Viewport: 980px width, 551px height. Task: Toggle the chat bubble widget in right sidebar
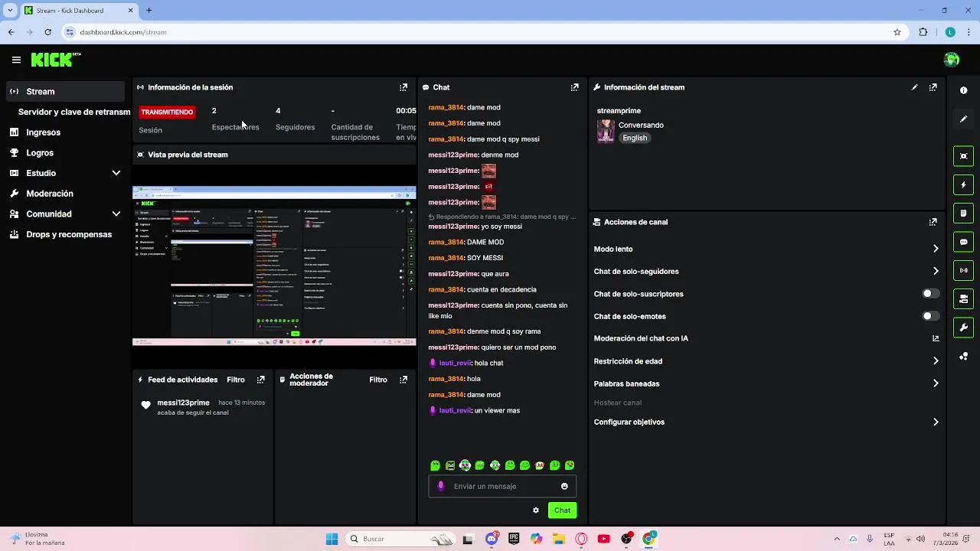963,242
